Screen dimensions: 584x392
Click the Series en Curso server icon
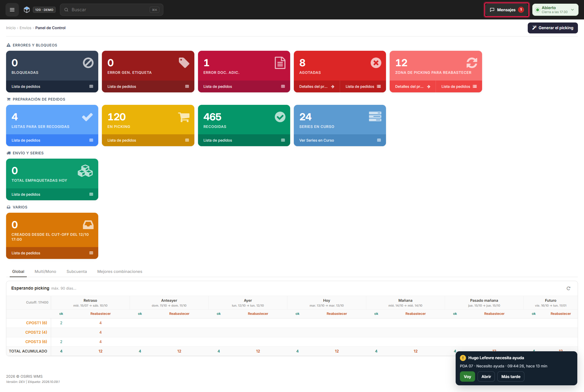click(x=375, y=116)
